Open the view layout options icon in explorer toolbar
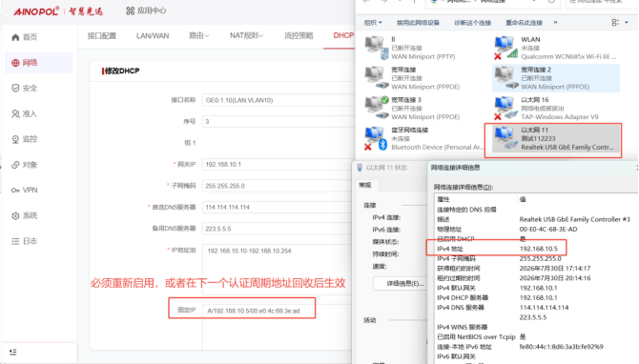Screen dimensions: 639x364 click(x=615, y=23)
